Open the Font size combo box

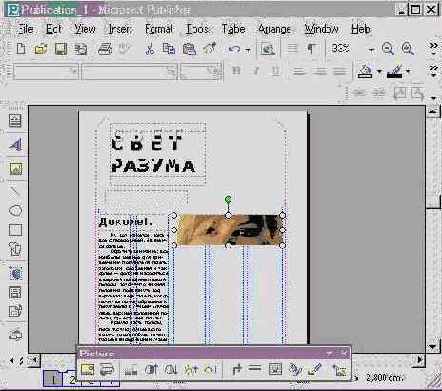pos(201,71)
